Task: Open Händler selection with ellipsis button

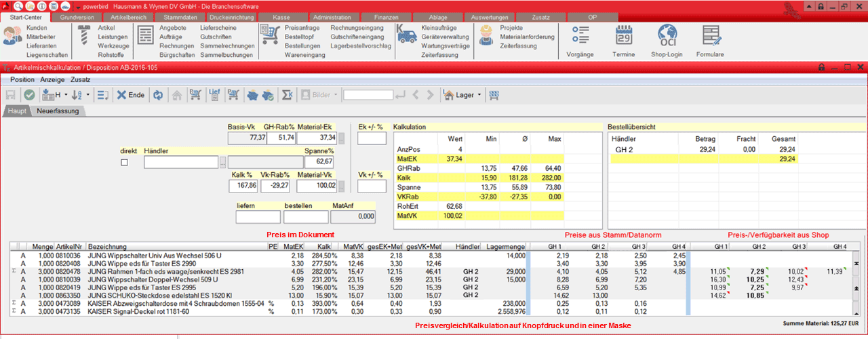Action: (x=223, y=162)
